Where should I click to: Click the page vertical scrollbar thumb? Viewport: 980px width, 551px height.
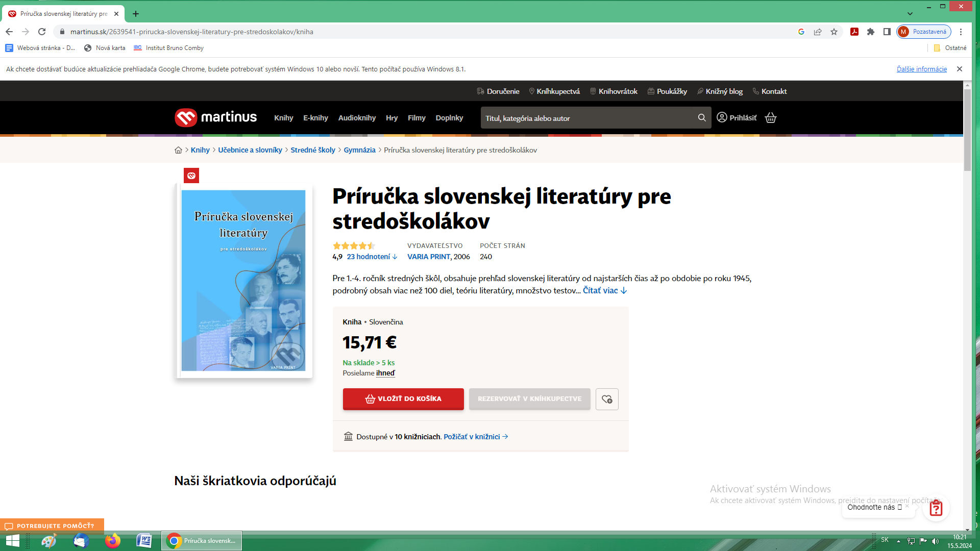[x=967, y=130]
